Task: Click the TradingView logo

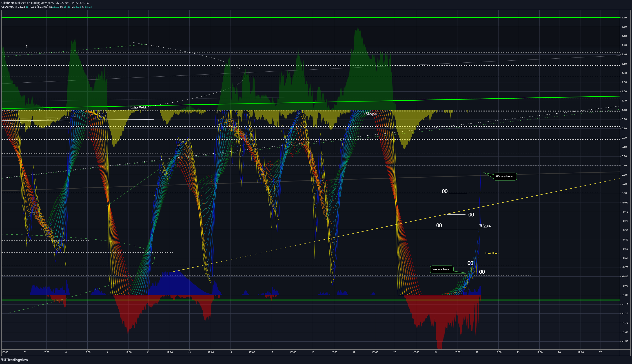Action: (x=15, y=360)
